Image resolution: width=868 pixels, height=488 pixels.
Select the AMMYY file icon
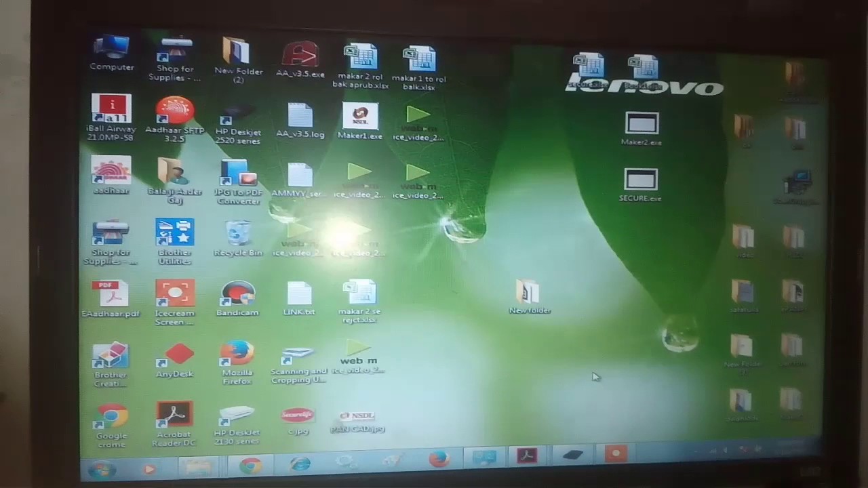(x=299, y=180)
